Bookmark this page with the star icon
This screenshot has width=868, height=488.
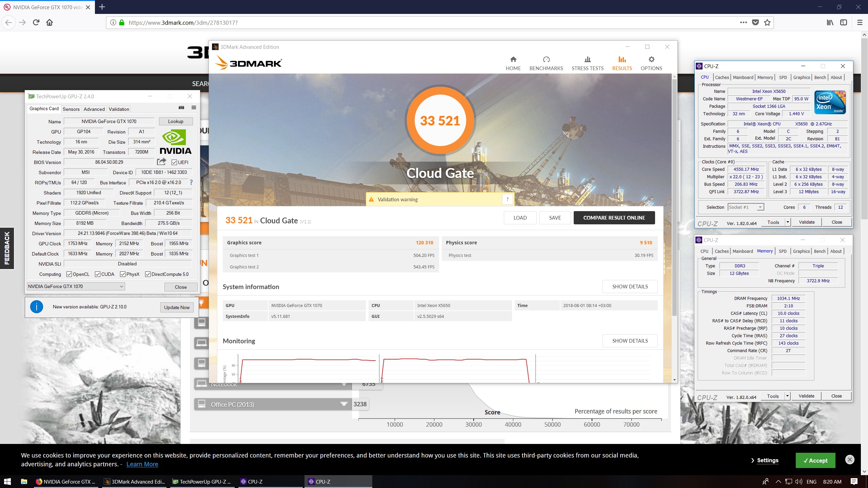point(767,22)
